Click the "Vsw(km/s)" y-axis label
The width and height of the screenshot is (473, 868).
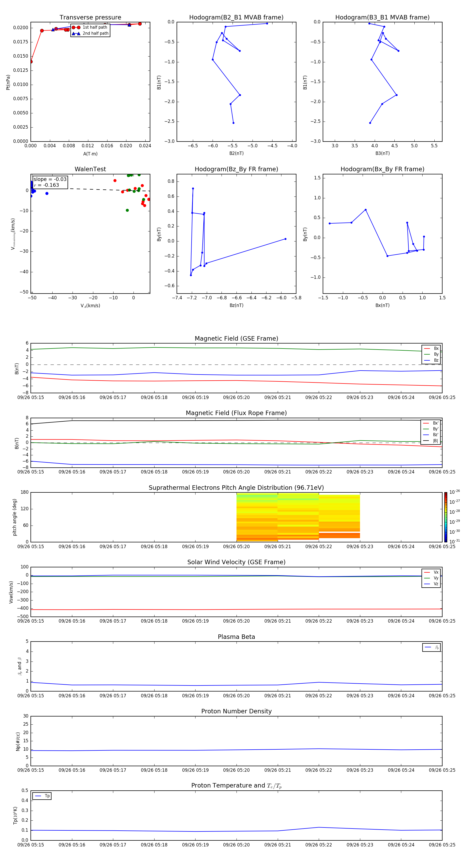11,592
